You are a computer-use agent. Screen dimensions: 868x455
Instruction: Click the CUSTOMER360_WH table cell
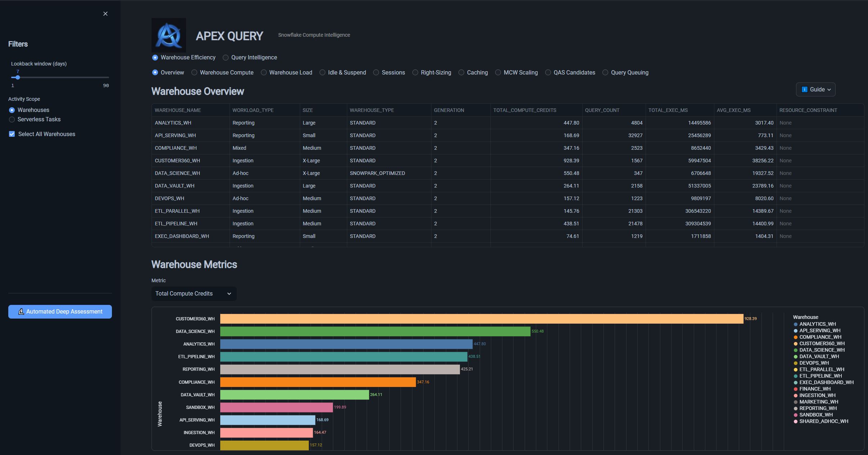tap(191, 161)
